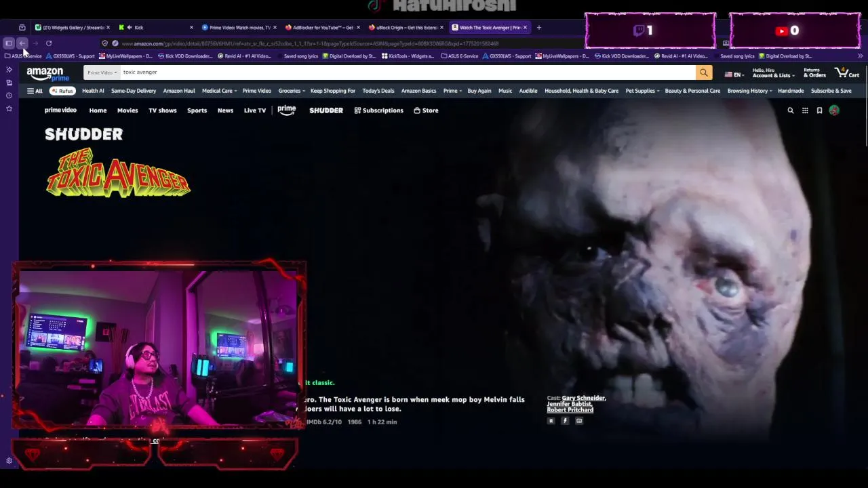
Task: Open the TV shows section
Action: pyautogui.click(x=163, y=110)
